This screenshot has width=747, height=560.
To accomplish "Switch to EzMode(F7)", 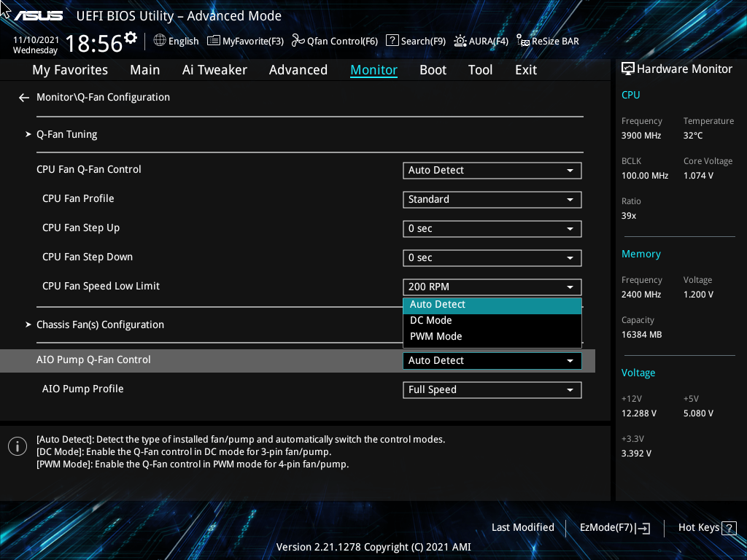I will click(614, 528).
